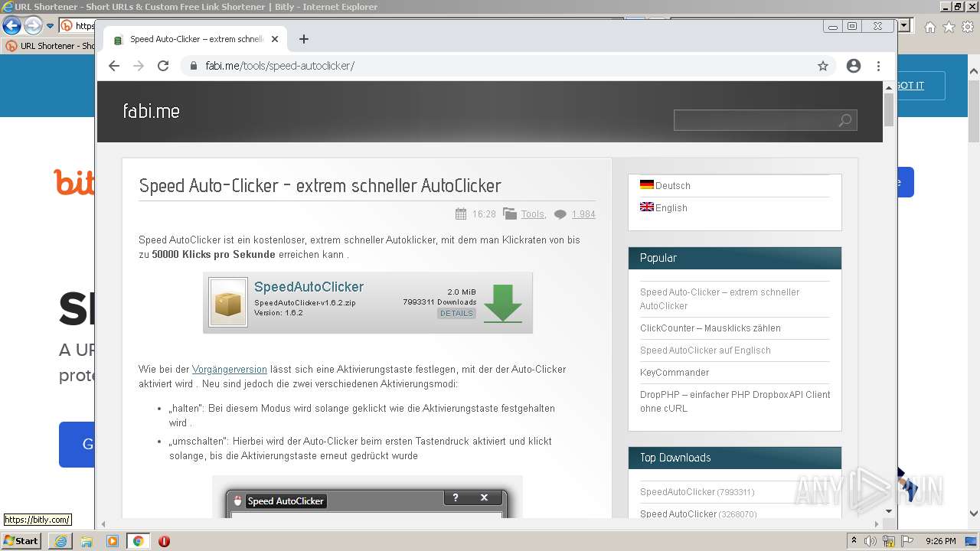
Task: Close the Speed Auto-Clicker tab
Action: coord(275,39)
